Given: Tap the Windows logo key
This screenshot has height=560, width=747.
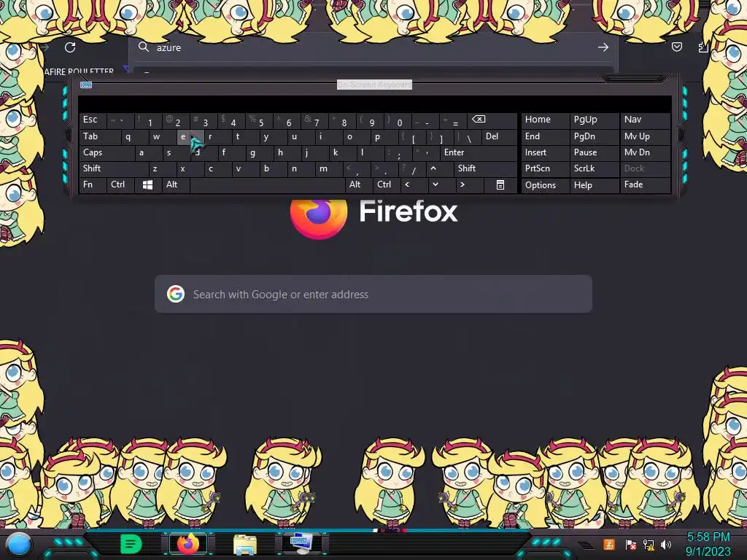Looking at the screenshot, I should coord(147,184).
